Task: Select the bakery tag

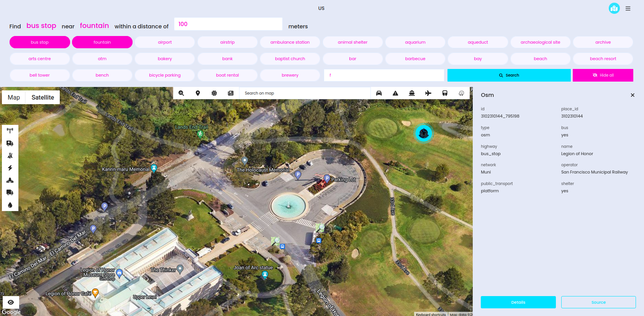Action: point(165,59)
